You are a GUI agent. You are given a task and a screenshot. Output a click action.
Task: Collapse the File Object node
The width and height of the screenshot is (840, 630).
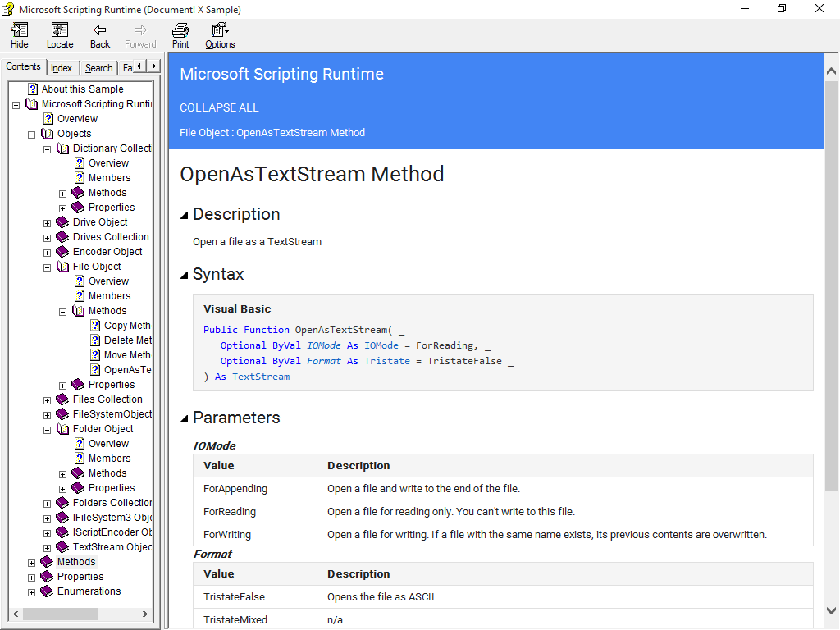point(47,267)
